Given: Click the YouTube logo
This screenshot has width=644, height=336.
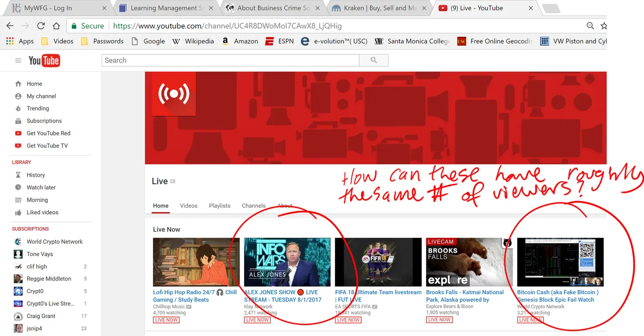Looking at the screenshot, I should click(44, 60).
